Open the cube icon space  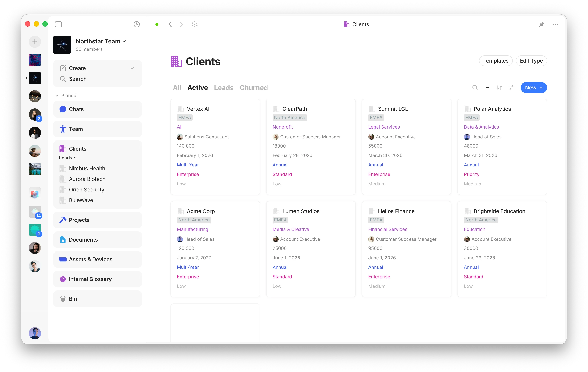click(35, 194)
